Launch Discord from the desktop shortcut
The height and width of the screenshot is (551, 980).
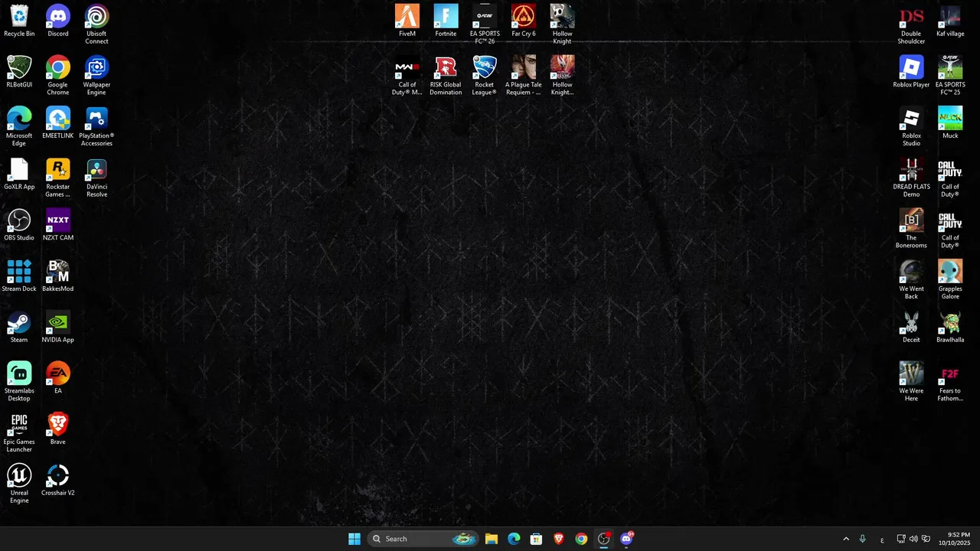click(x=58, y=21)
